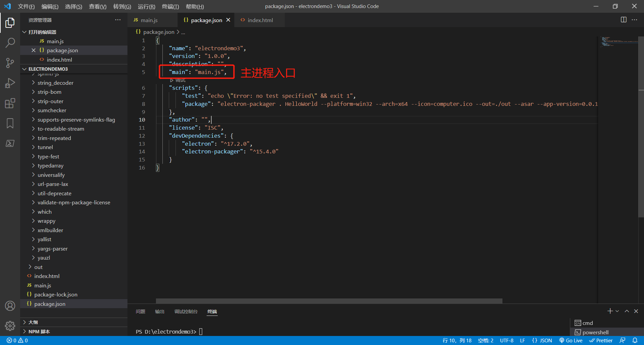Open notifications bell in status bar
Viewport: 644px width, 345px height.
pyautogui.click(x=635, y=341)
